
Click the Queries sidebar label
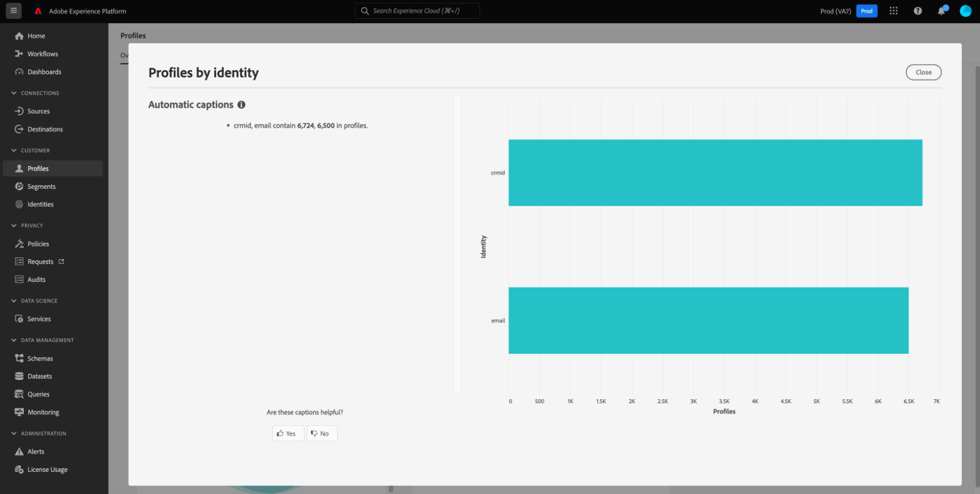[39, 394]
